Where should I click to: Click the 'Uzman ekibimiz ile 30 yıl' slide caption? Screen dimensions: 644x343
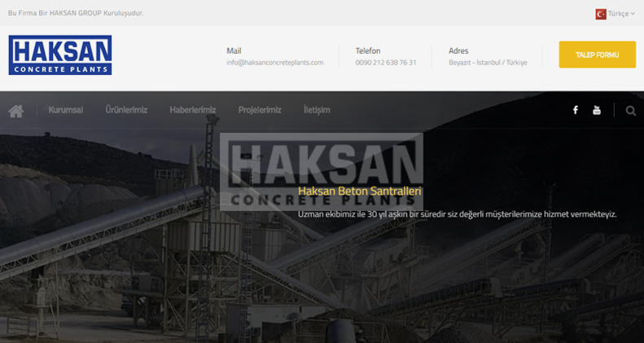tap(457, 214)
